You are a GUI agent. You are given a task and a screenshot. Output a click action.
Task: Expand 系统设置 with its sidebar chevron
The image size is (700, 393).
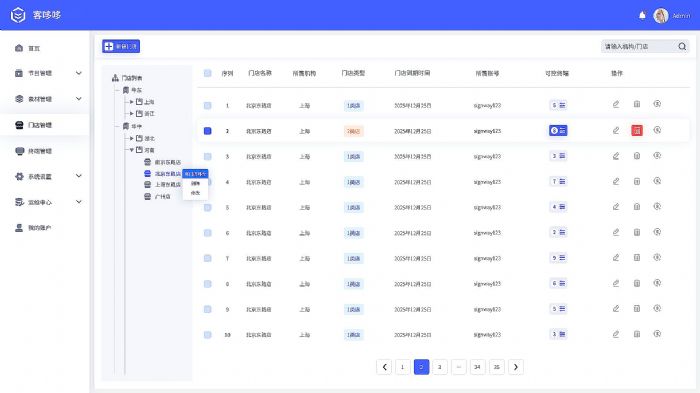coord(79,176)
